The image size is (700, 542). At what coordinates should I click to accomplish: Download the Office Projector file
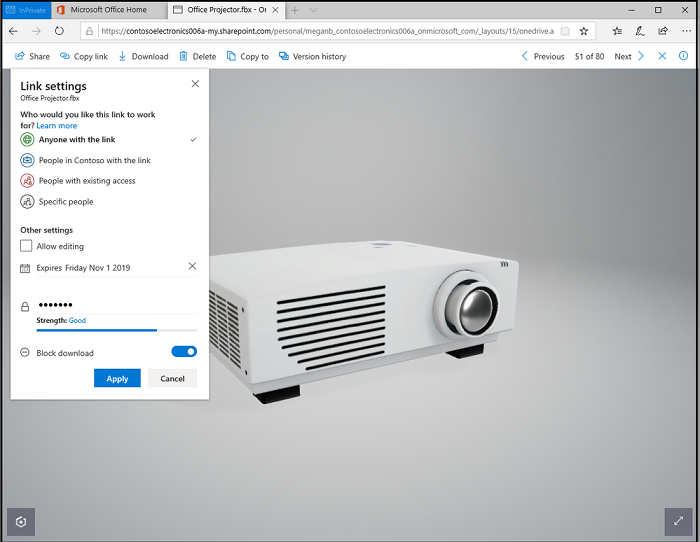coord(143,56)
